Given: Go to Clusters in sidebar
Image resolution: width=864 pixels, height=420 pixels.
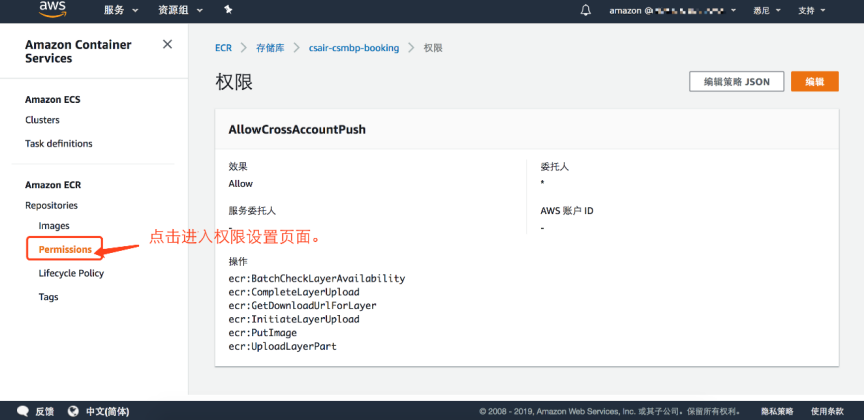Looking at the screenshot, I should [x=42, y=120].
